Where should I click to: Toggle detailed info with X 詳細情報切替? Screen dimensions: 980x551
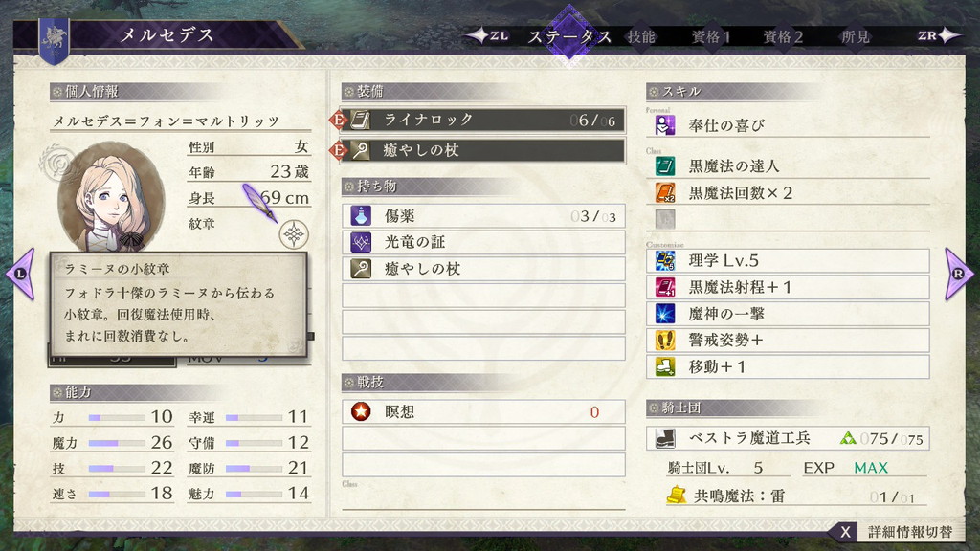coord(896,532)
